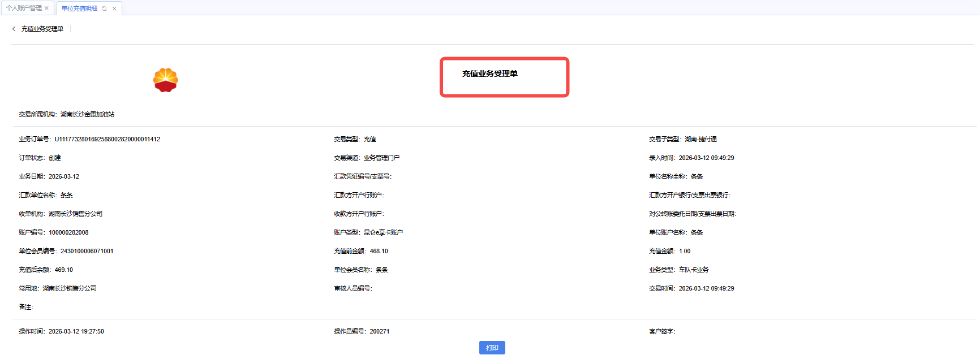The width and height of the screenshot is (980, 355).
Task: Click the 业务订单号 value starting with U1117
Action: pyautogui.click(x=107, y=139)
